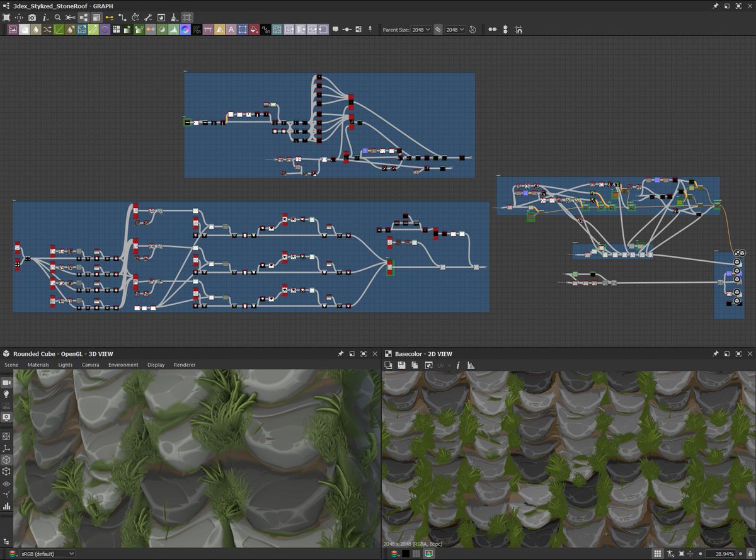Screen dimensions: 756x560
Task: Open the Parent Size 2048 dropdown
Action: (420, 29)
